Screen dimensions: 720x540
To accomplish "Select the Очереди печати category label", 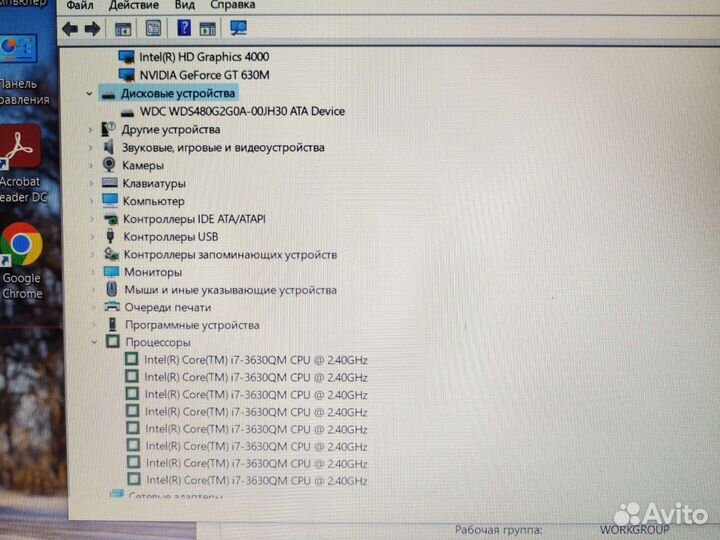I will [x=168, y=308].
